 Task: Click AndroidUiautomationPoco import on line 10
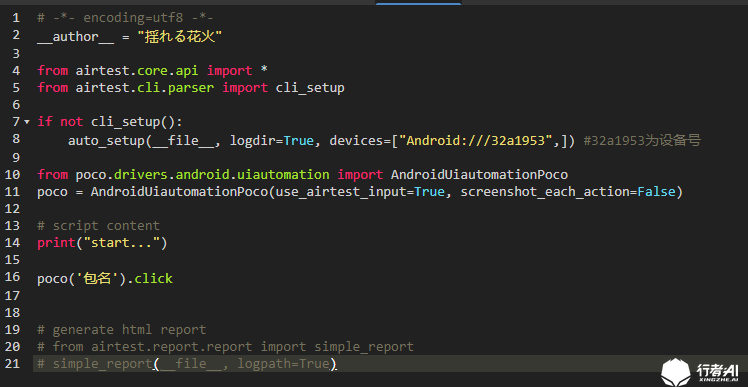(479, 175)
